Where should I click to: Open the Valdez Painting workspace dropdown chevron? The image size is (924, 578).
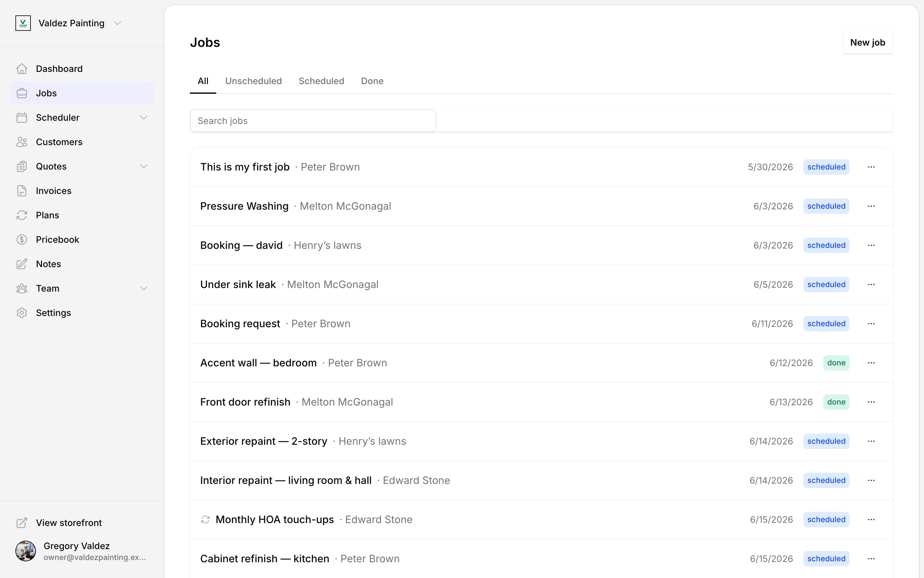pyautogui.click(x=118, y=23)
